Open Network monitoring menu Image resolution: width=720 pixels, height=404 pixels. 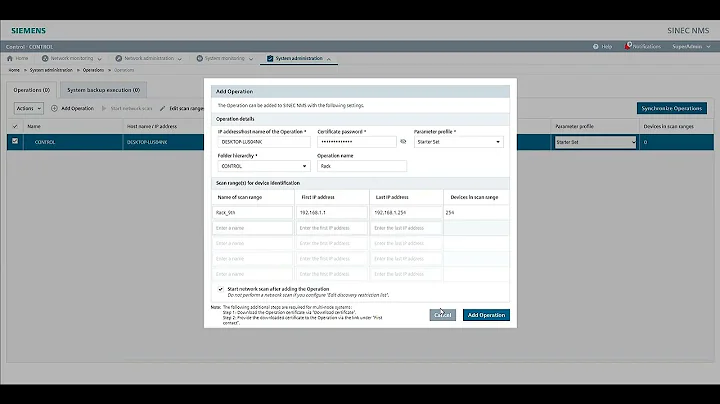tap(72, 58)
